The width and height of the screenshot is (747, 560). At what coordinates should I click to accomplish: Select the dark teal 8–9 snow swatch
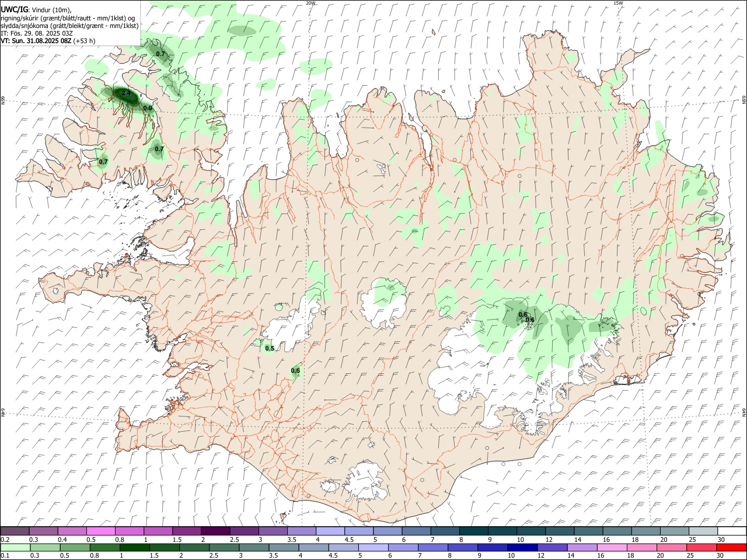473,531
